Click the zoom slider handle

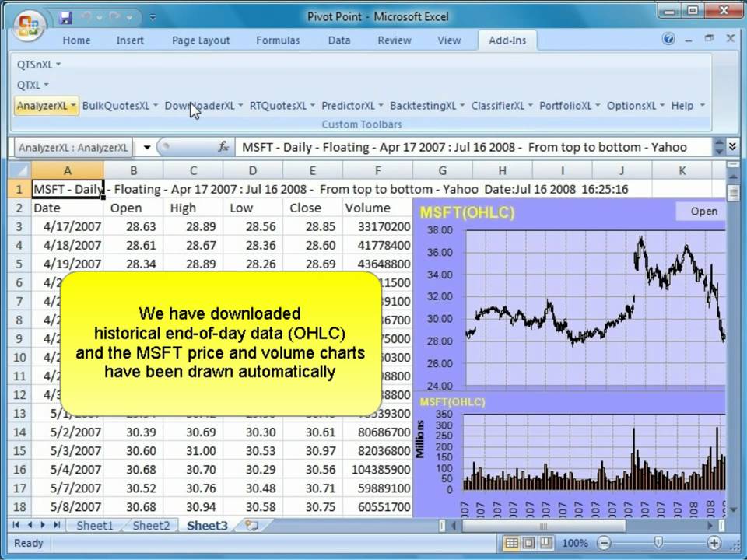tap(658, 542)
